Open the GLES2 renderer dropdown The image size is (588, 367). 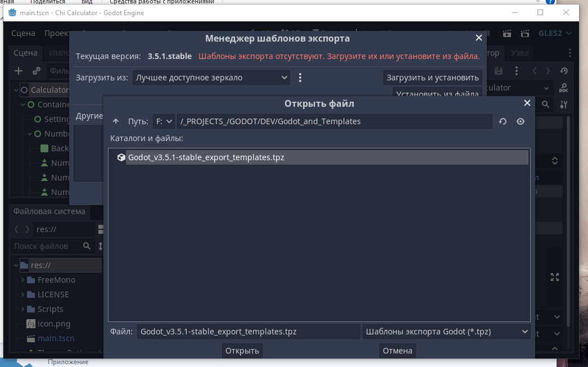pyautogui.click(x=555, y=33)
